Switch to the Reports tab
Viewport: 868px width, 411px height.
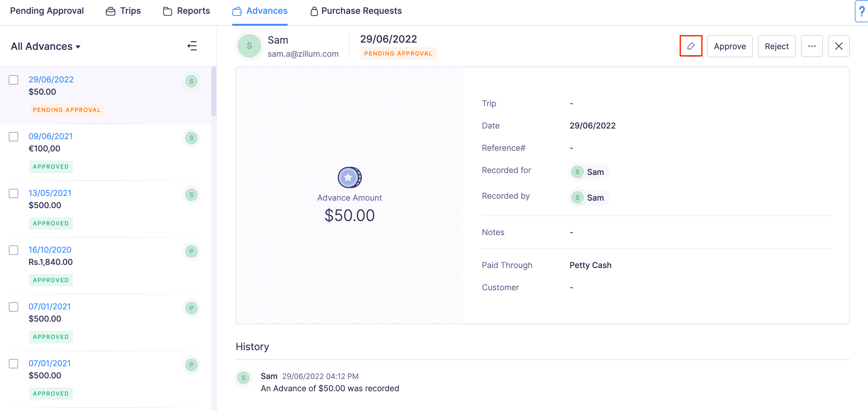186,11
